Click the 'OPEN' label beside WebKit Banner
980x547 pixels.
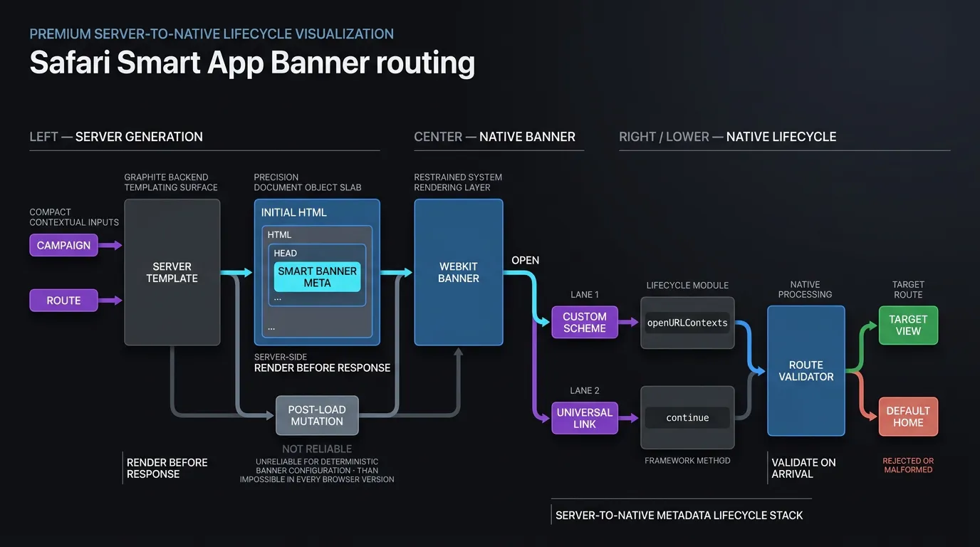point(526,260)
